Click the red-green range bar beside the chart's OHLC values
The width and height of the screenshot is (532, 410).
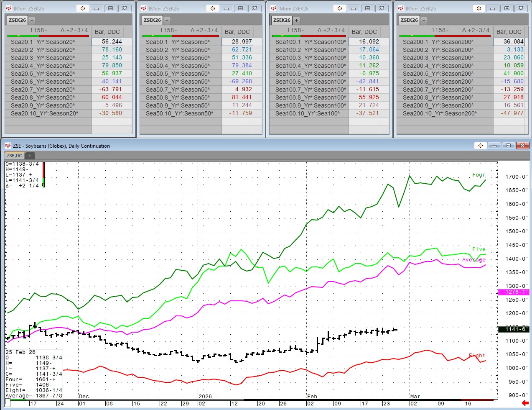pyautogui.click(x=43, y=175)
